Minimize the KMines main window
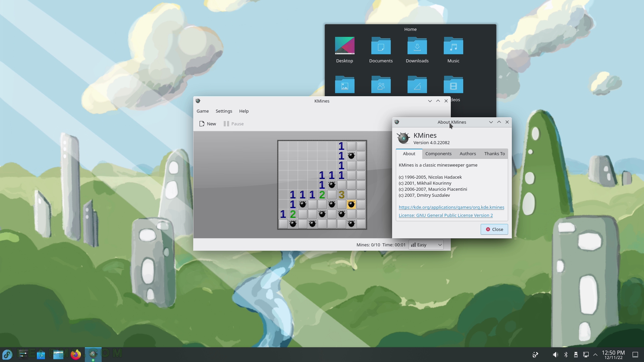Screen dimensions: 644x362 430,101
